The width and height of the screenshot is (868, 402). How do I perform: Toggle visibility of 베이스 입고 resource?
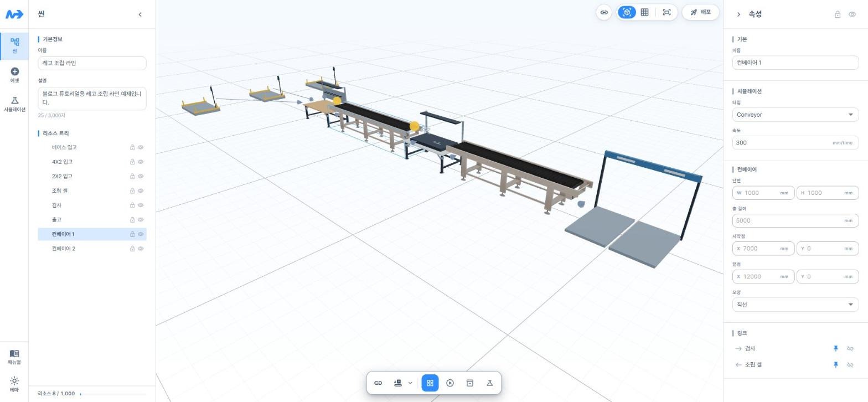click(x=141, y=148)
